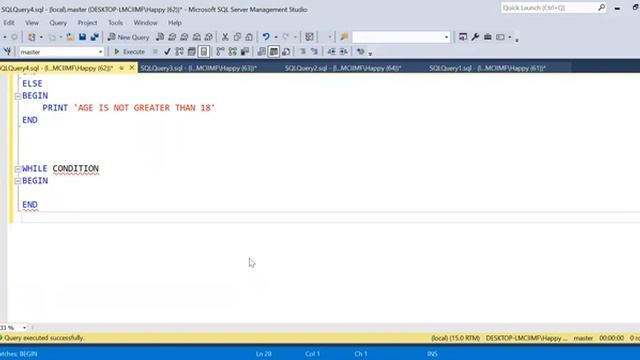Image resolution: width=640 pixels, height=360 pixels.
Task: Click the New Project icon
Action: (31, 37)
